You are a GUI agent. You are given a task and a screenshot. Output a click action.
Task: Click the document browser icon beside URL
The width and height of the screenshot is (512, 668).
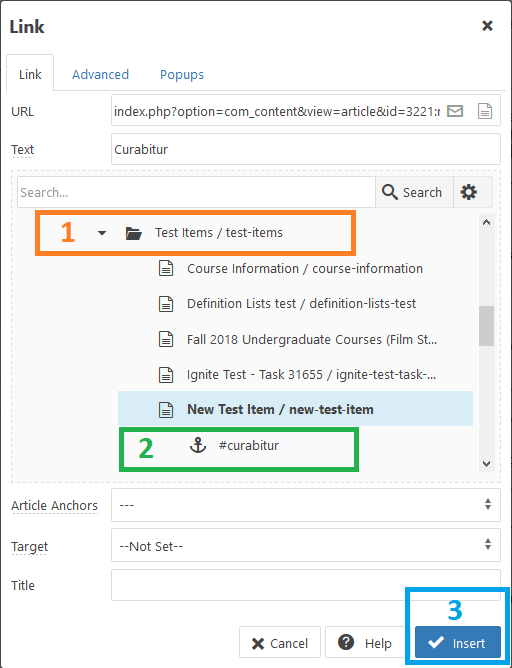(485, 111)
